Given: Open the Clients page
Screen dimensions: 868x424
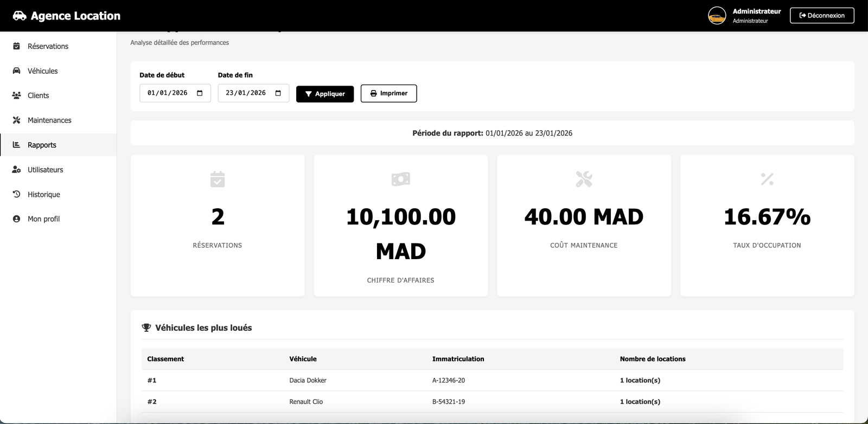Looking at the screenshot, I should tap(58, 95).
